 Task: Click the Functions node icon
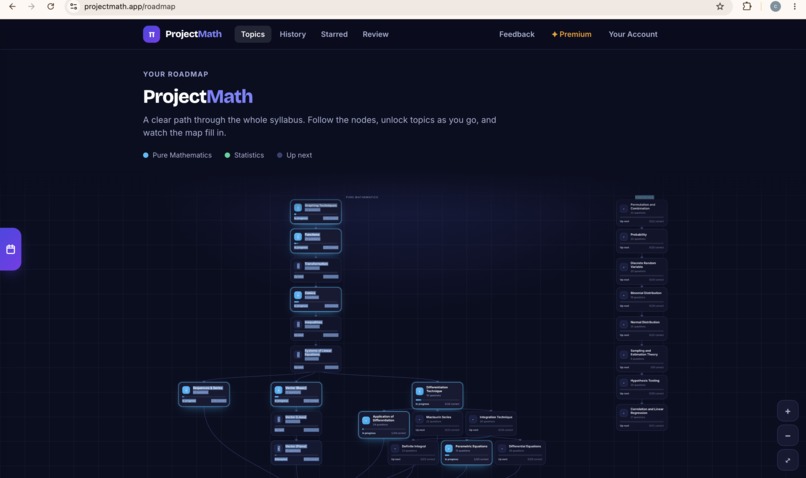point(298,237)
